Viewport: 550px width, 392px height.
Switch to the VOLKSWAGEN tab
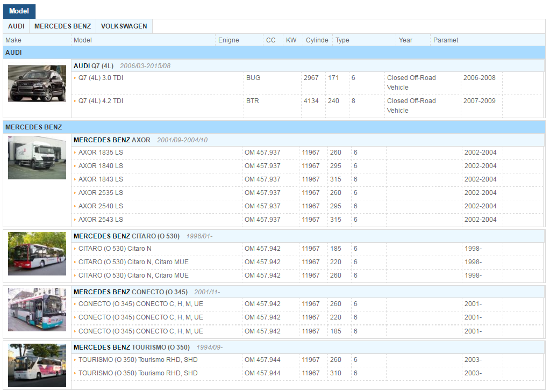point(124,26)
